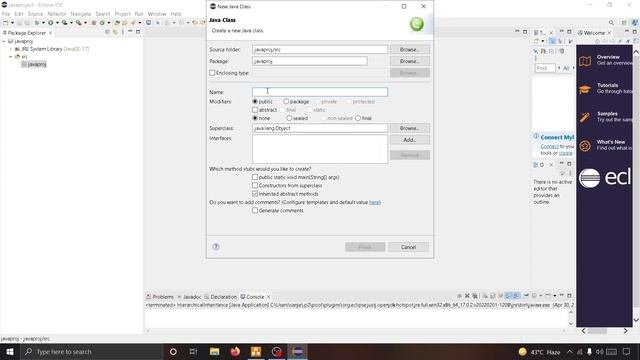This screenshot has height=360, width=640.
Task: Open the Window menu
Action: click(157, 14)
